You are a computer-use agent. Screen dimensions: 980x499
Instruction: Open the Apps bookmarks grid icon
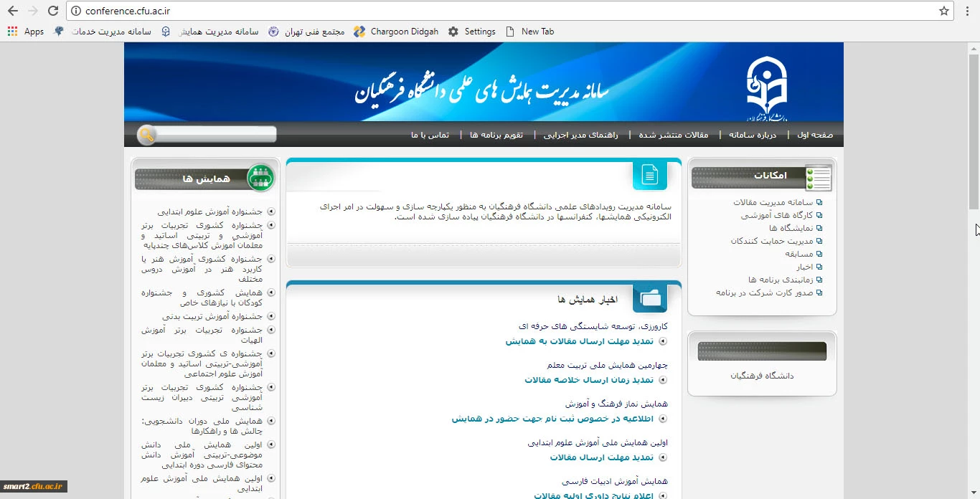pos(12,32)
